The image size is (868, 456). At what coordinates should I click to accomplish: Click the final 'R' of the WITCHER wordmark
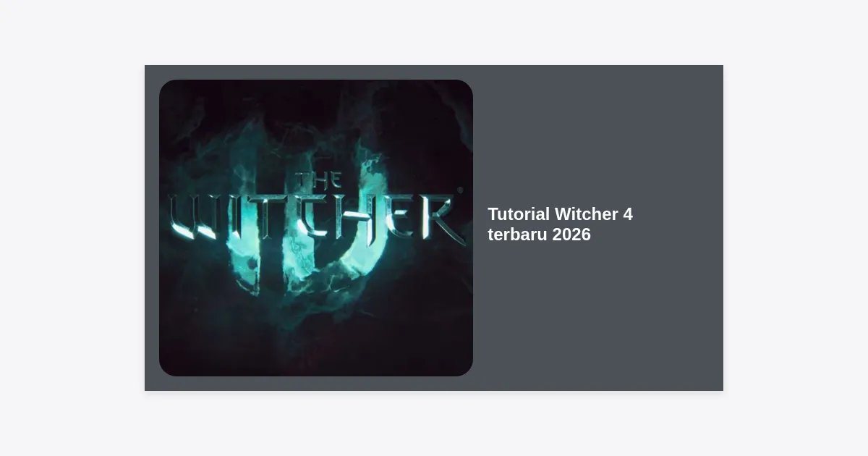pos(443,219)
